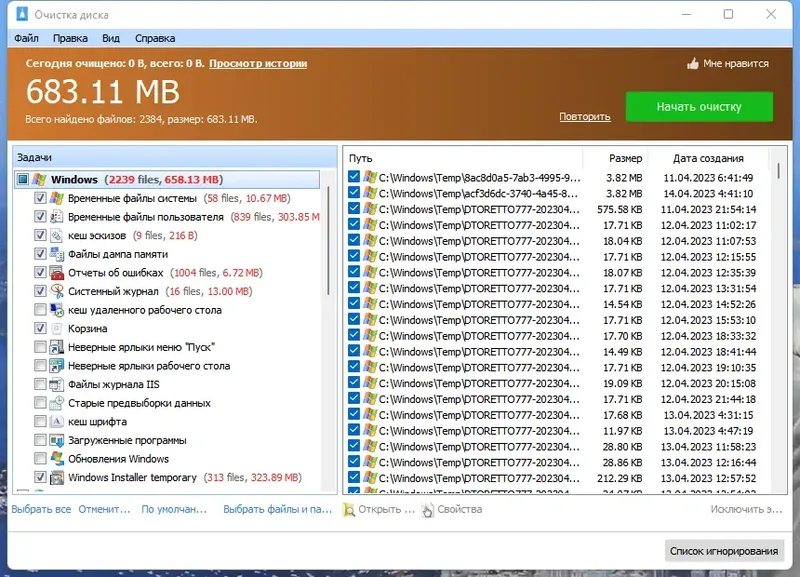
Task: Click the Исключить э… option
Action: (746, 509)
